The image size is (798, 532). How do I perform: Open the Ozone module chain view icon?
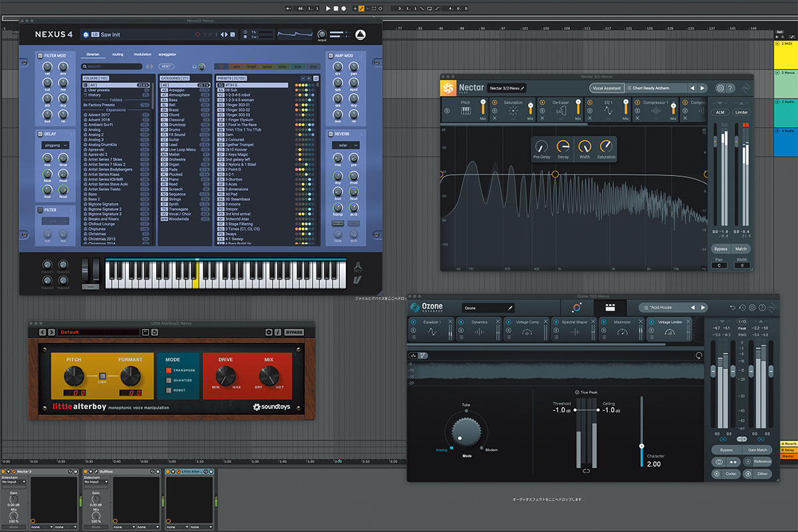(610, 307)
